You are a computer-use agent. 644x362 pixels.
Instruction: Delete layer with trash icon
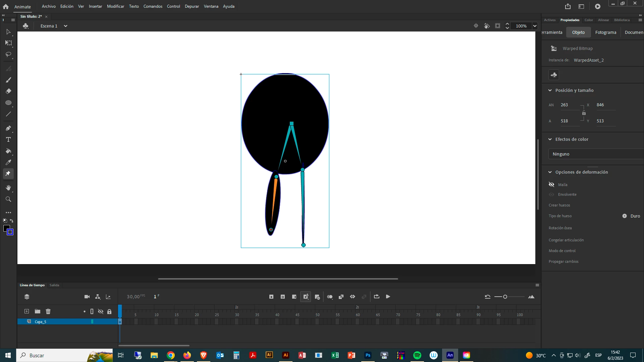48,311
